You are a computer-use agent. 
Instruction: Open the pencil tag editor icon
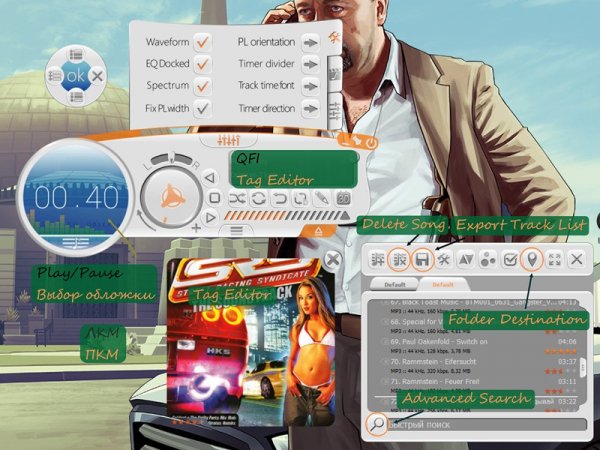pyautogui.click(x=321, y=198)
